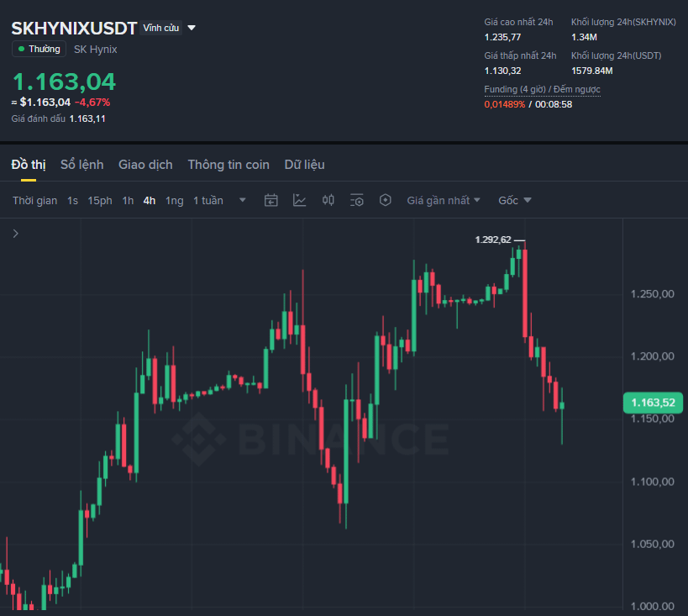688x616 pixels.
Task: Select the 1s interval
Action: [x=72, y=201]
